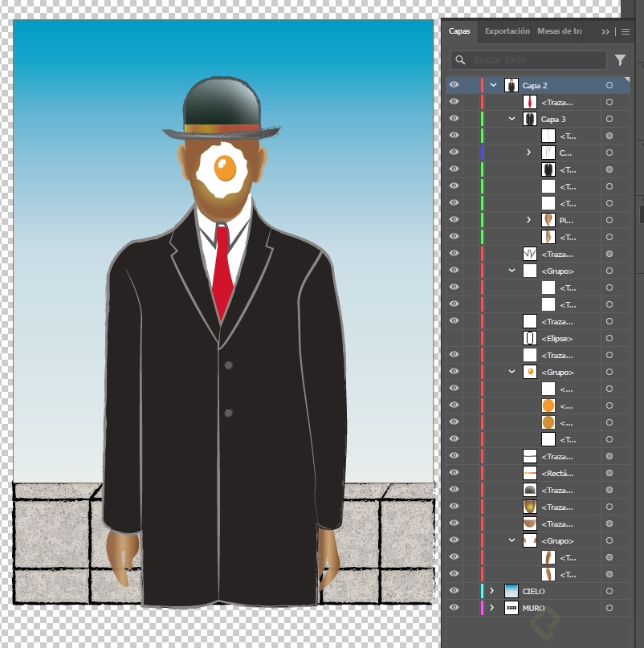Select the <Elipse> row name
The width and height of the screenshot is (644, 648).
point(556,339)
